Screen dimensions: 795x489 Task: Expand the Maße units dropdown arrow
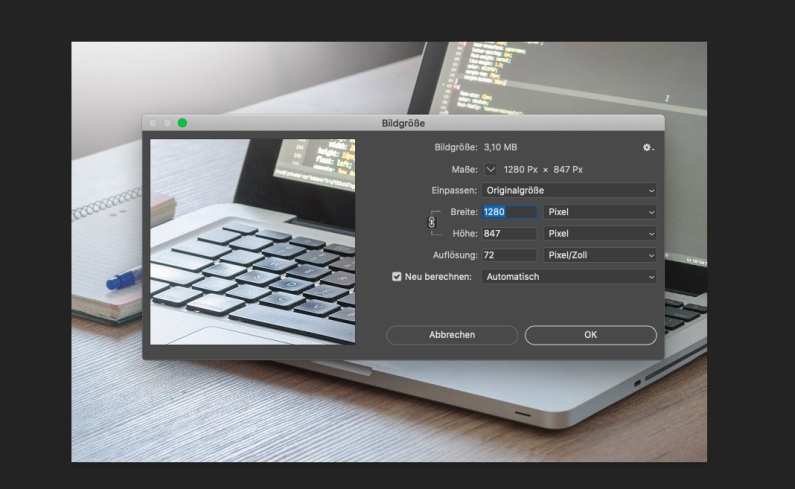click(x=490, y=169)
